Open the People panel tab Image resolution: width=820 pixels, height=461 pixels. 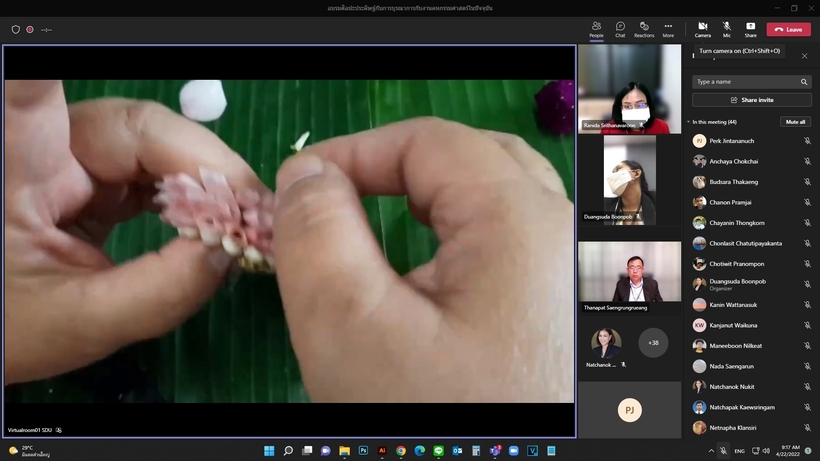[596, 29]
